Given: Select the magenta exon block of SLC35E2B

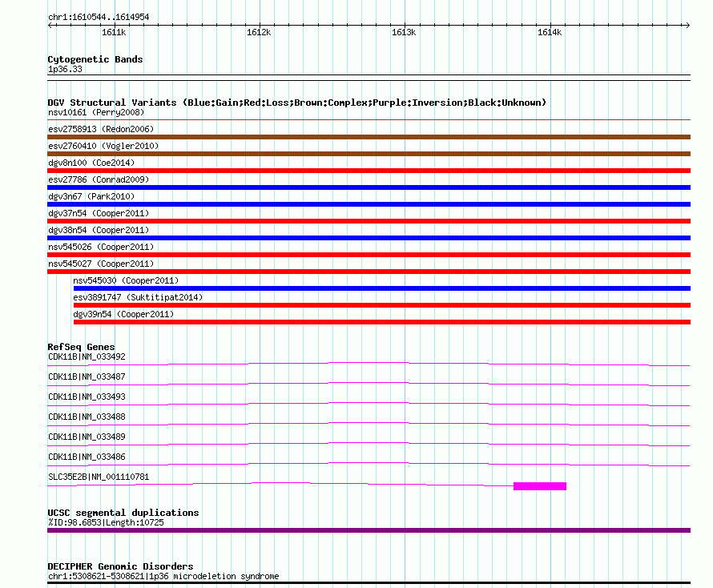Looking at the screenshot, I should [x=540, y=486].
